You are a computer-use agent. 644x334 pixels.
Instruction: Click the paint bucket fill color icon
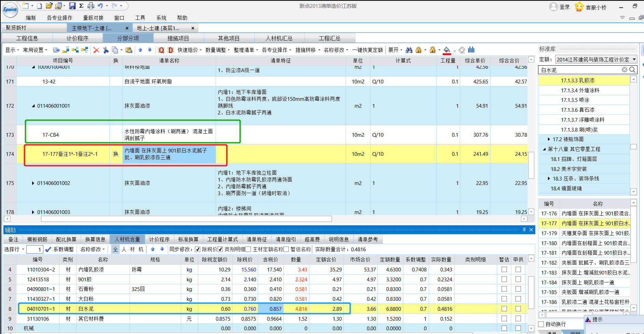point(447,50)
